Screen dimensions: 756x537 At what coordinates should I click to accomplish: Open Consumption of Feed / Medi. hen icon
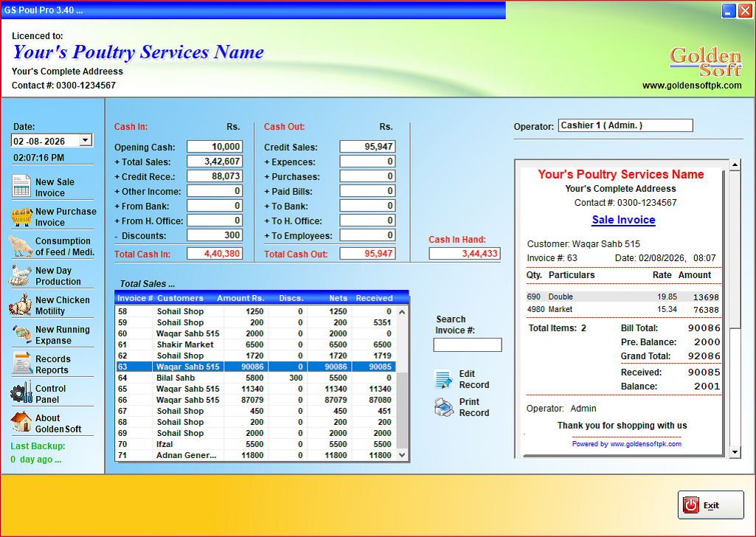[21, 246]
